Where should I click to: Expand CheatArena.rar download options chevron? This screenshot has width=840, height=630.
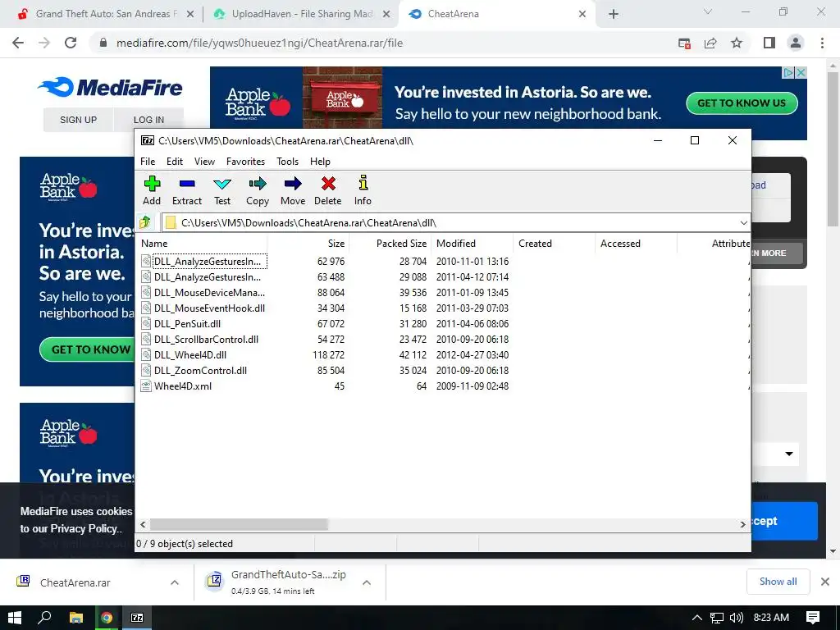coord(175,582)
